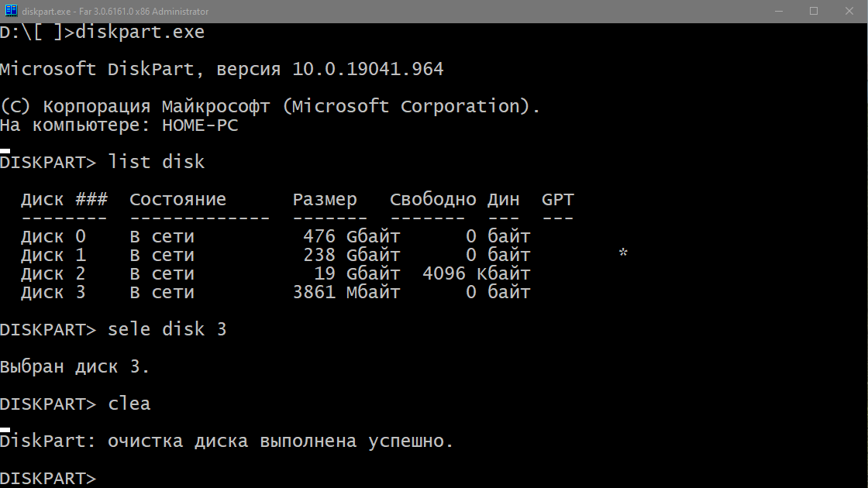Click the last empty DISKPART> prompt

(48, 478)
